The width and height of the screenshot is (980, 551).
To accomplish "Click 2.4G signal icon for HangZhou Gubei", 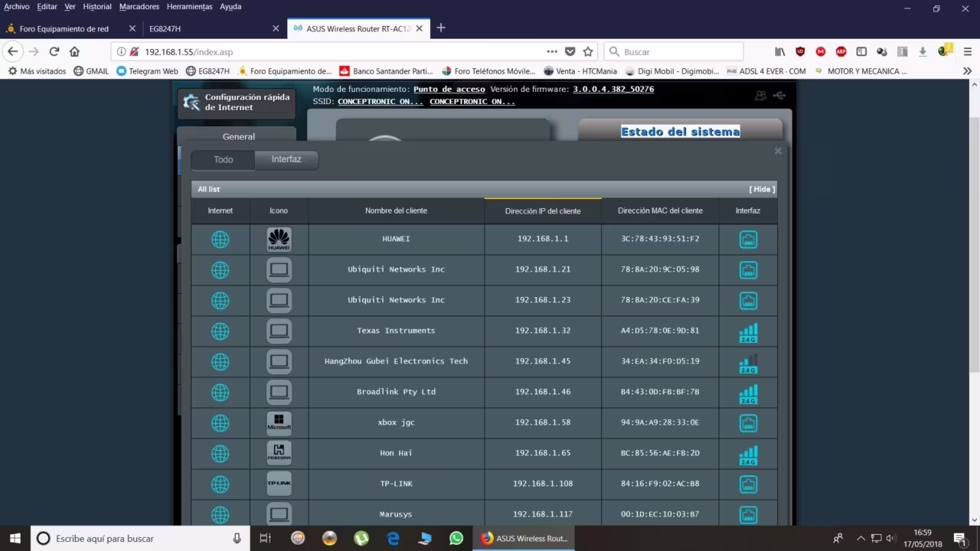I will point(748,363).
